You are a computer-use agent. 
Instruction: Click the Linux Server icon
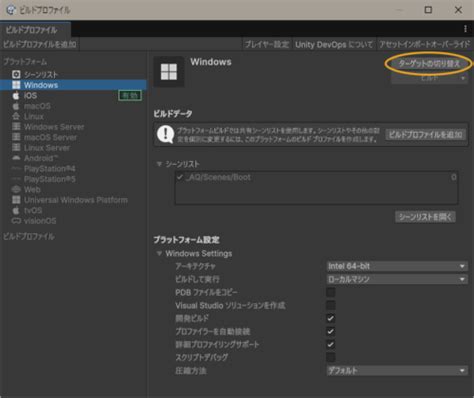click(x=16, y=147)
